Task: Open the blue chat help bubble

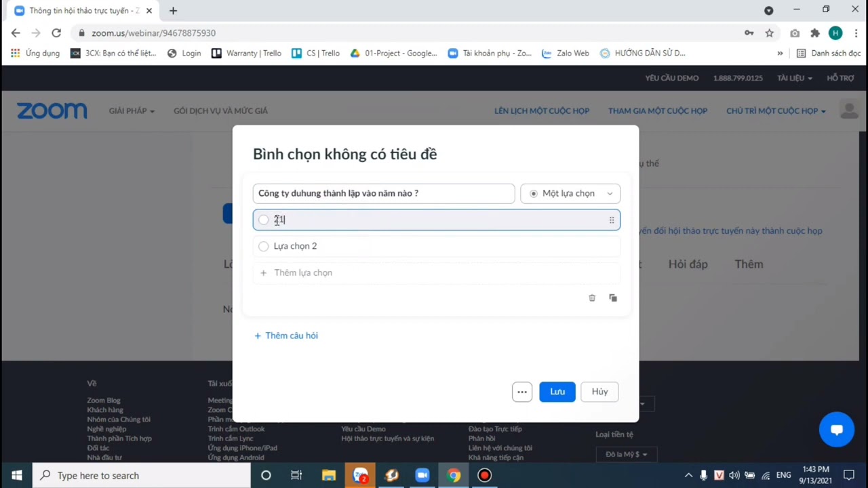Action: (837, 430)
